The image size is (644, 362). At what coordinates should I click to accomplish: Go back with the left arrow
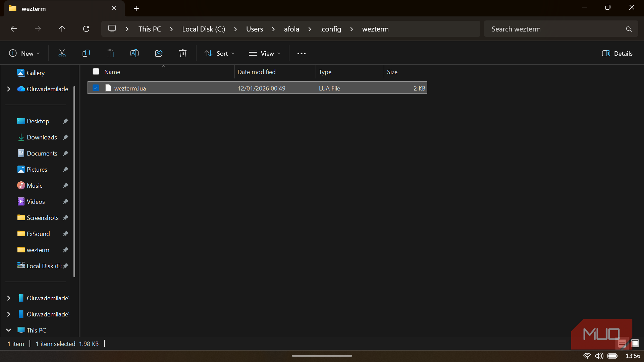click(x=14, y=29)
